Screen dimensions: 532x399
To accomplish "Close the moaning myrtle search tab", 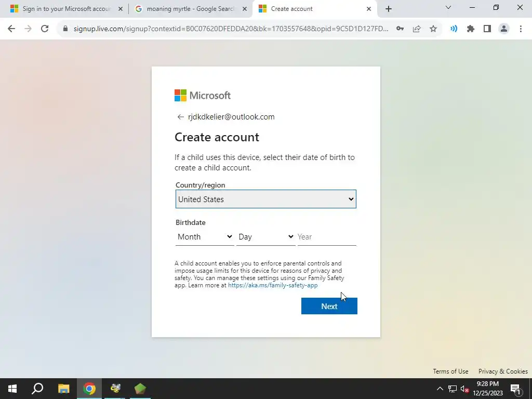I will click(x=245, y=9).
